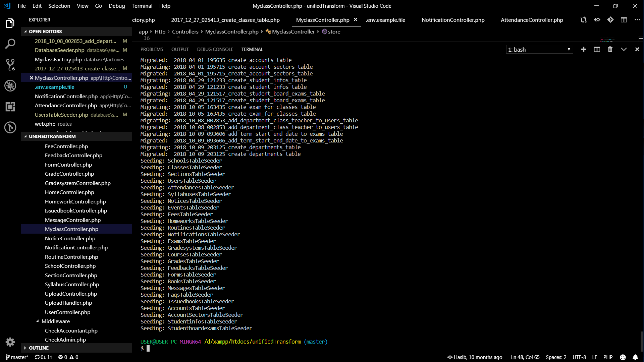The image size is (644, 362).
Task: Close the MyclassController.php editor tab
Action: [x=356, y=20]
